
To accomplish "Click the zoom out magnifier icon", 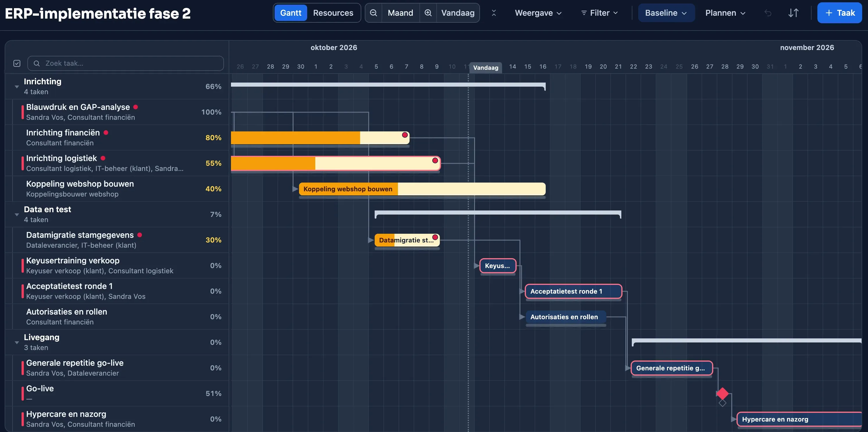I will [373, 13].
